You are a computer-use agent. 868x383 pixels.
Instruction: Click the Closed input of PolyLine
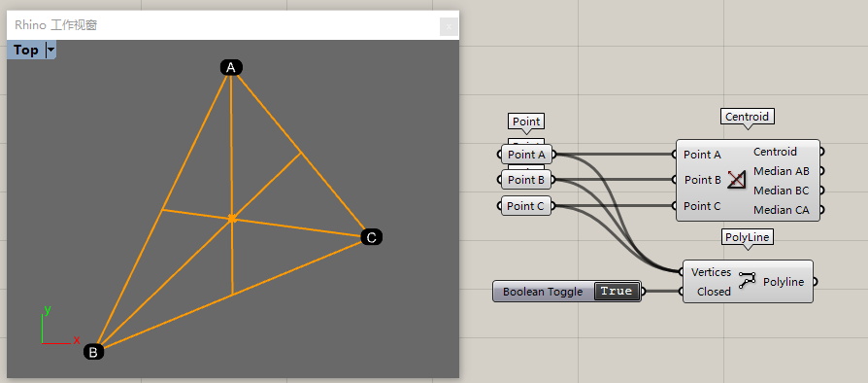click(714, 292)
